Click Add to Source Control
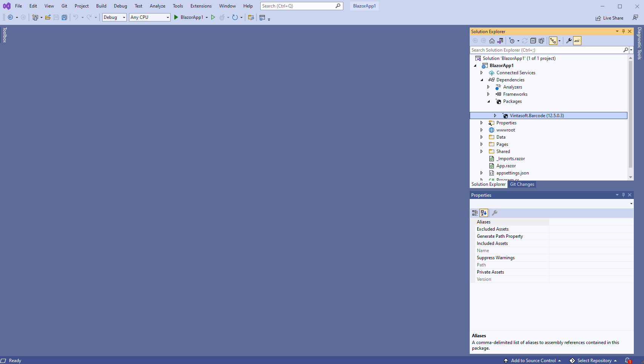 [533, 361]
